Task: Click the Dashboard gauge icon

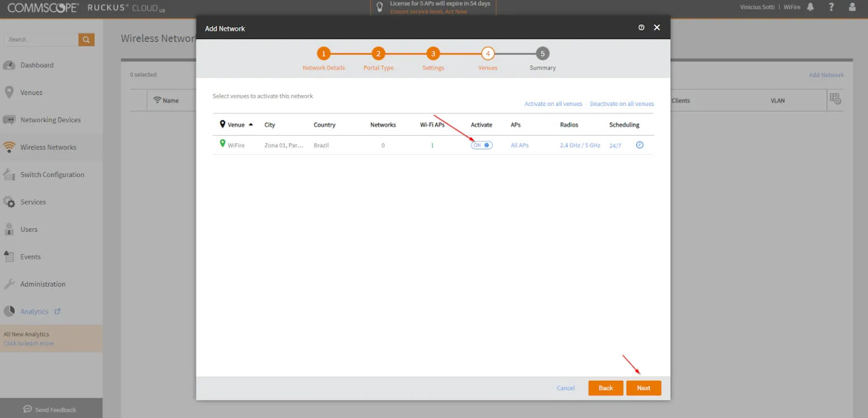Action: (x=9, y=65)
